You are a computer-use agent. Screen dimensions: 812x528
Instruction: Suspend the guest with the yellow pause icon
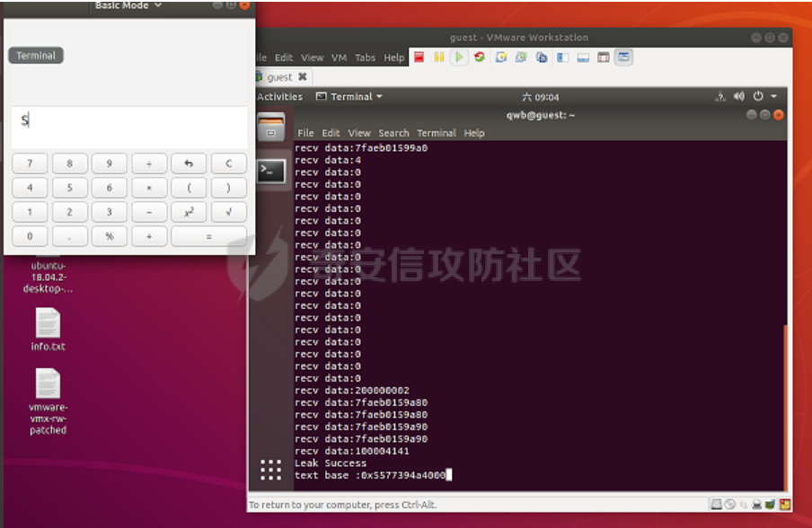439,57
